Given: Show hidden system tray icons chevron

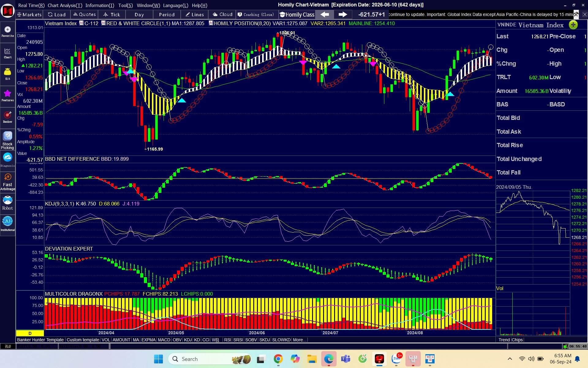Looking at the screenshot, I should (510, 359).
